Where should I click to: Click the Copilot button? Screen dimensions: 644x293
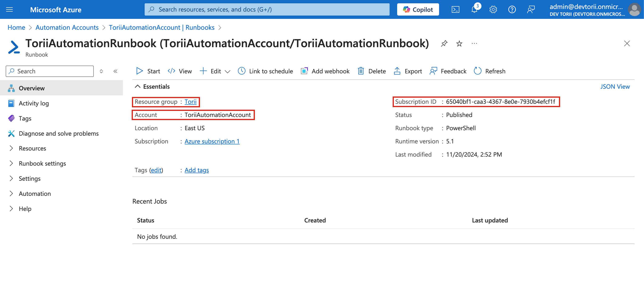[418, 9]
